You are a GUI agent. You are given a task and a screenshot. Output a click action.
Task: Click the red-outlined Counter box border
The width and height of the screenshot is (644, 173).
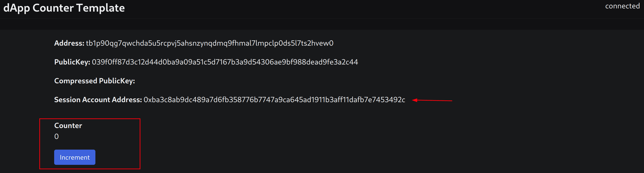coord(90,119)
